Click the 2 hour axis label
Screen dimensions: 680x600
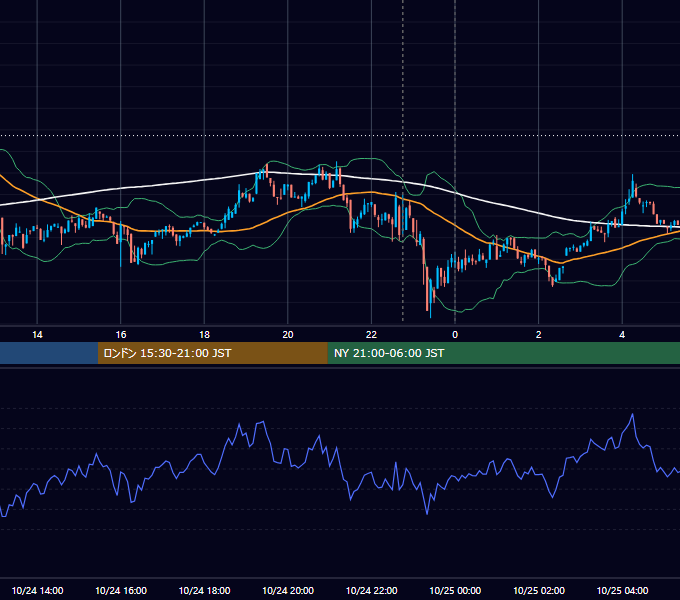coord(539,335)
